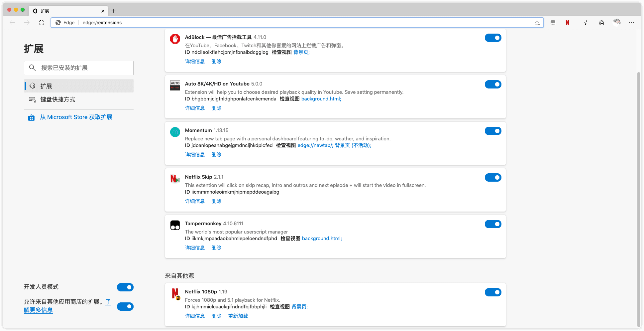Screen dimensions: 644x331
Task: Open 从 Microsoft Store 获取扩展 link
Action: 76,117
